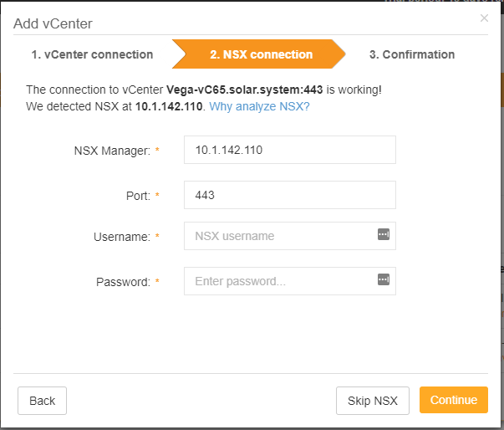The height and width of the screenshot is (430, 504).
Task: Click the Continue button
Action: (x=454, y=400)
